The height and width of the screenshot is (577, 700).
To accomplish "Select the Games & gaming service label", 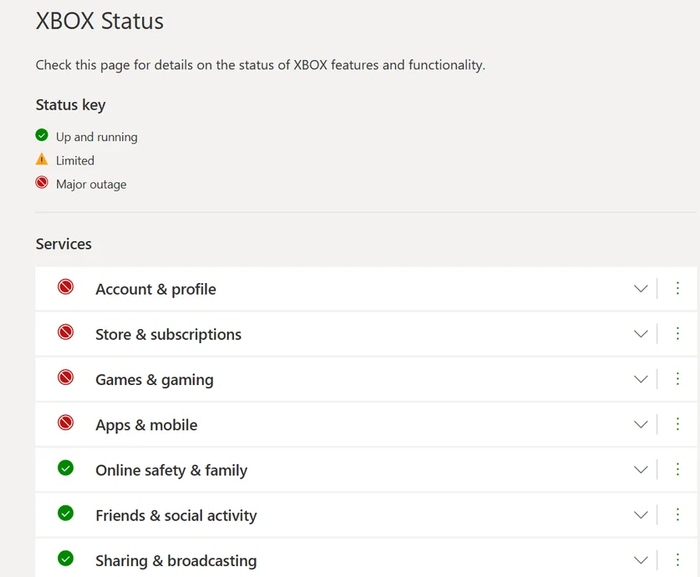I will [x=154, y=380].
